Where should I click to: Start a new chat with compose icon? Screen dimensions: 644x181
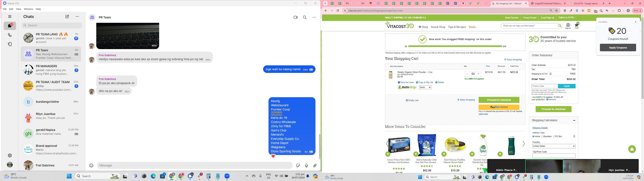point(67,17)
